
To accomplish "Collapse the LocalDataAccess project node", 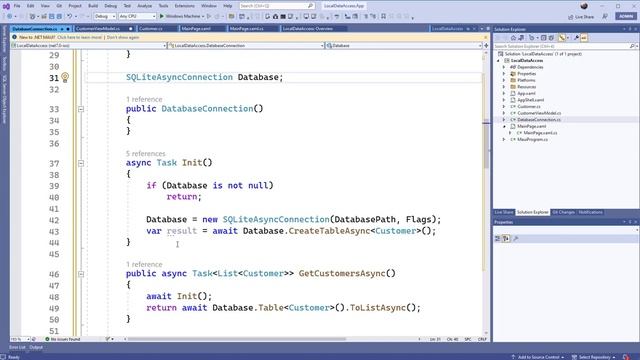I will coord(498,60).
